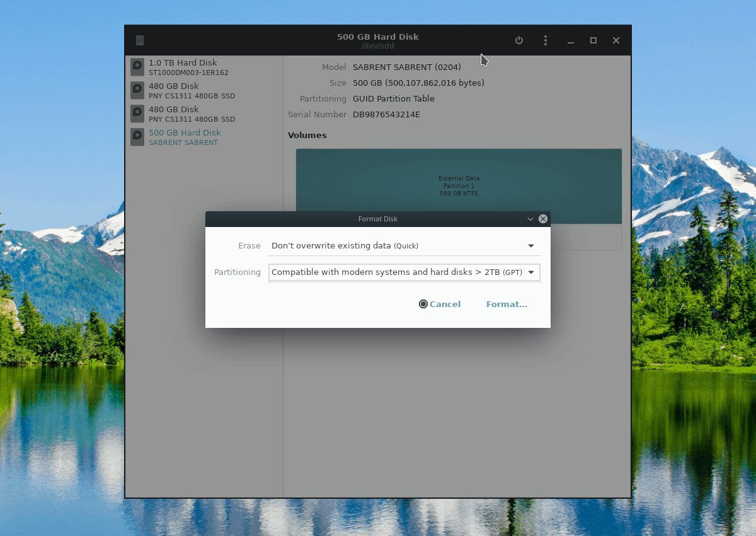Click the first PNY CS1311 480GB disk icon
The width and height of the screenshot is (756, 536).
(x=137, y=90)
